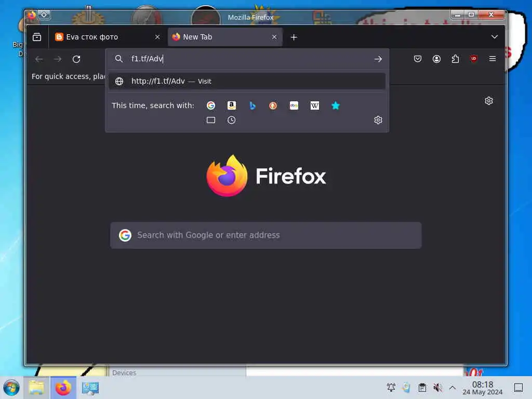Go forward with the forward arrow
The image size is (532, 399).
[58, 59]
